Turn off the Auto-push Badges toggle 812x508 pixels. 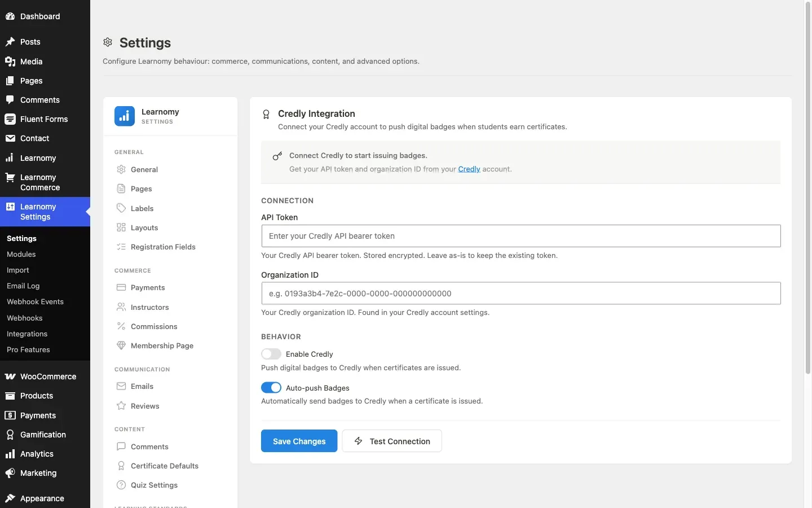[x=271, y=388]
